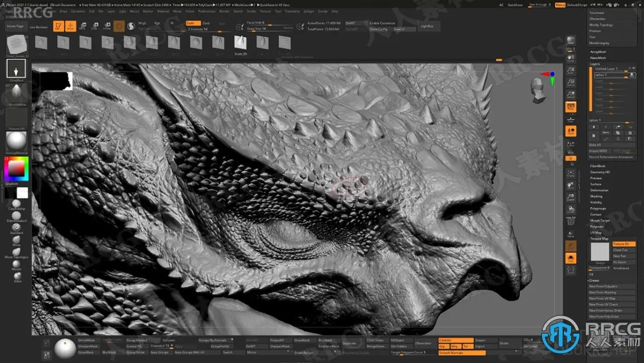644x363 pixels.
Task: Toggle the Zsub button
Action: 206,23
